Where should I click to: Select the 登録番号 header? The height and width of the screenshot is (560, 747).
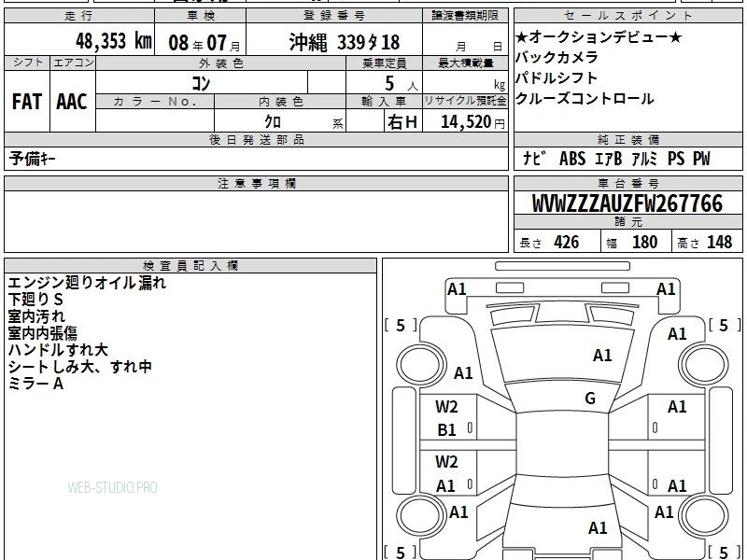click(334, 16)
